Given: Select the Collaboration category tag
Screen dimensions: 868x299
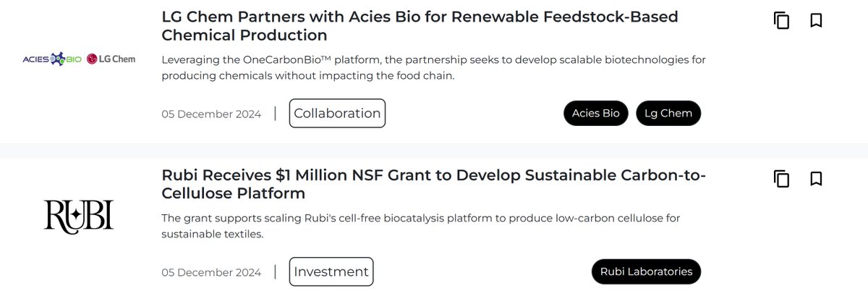Looking at the screenshot, I should point(337,113).
